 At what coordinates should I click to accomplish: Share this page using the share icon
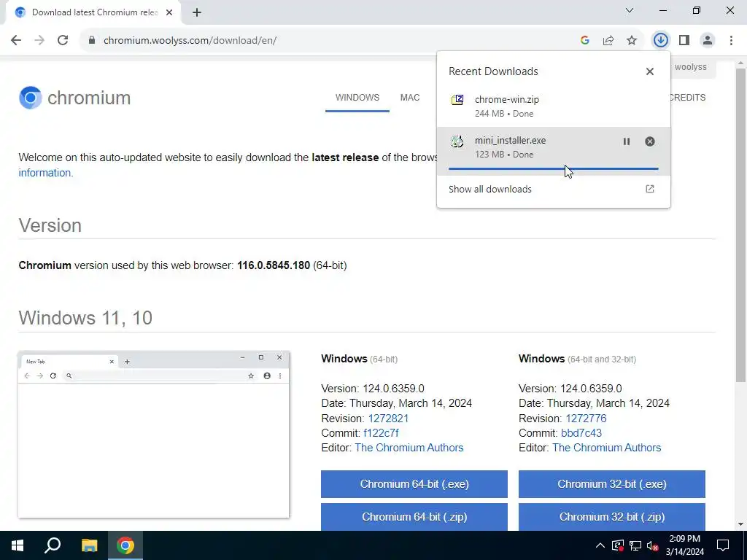coord(608,41)
